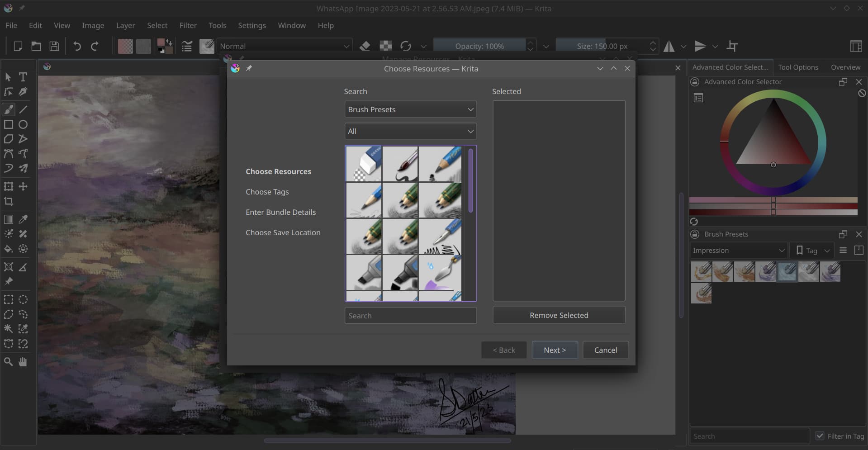Open the Brush Presets resource type dropdown
The width and height of the screenshot is (868, 450).
(410, 109)
